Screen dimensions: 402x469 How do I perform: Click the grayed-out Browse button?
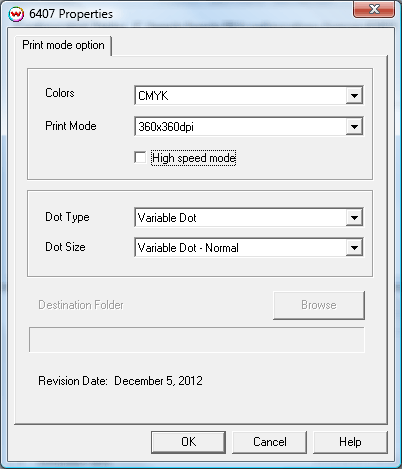pyautogui.click(x=319, y=305)
